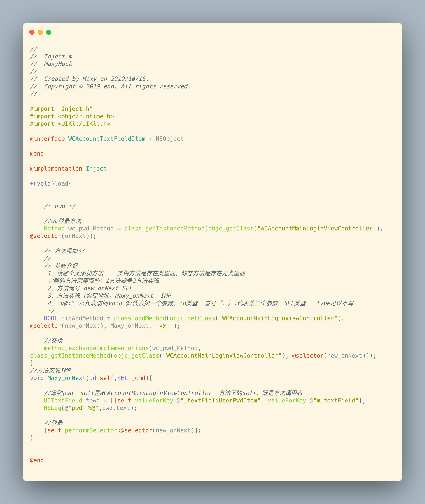The height and width of the screenshot is (504, 425).
Task: Click the @implementation keyword
Action: (56, 168)
